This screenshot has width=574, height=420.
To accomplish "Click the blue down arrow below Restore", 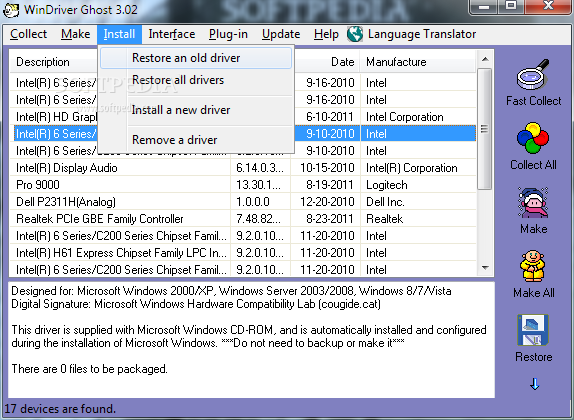I will coord(534,384).
